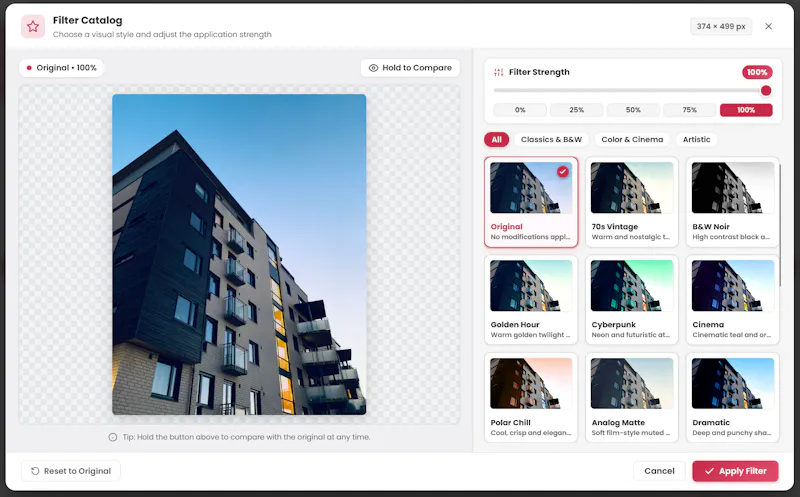Click the Original • 100% status pill
The height and width of the screenshot is (497, 800).
(62, 68)
